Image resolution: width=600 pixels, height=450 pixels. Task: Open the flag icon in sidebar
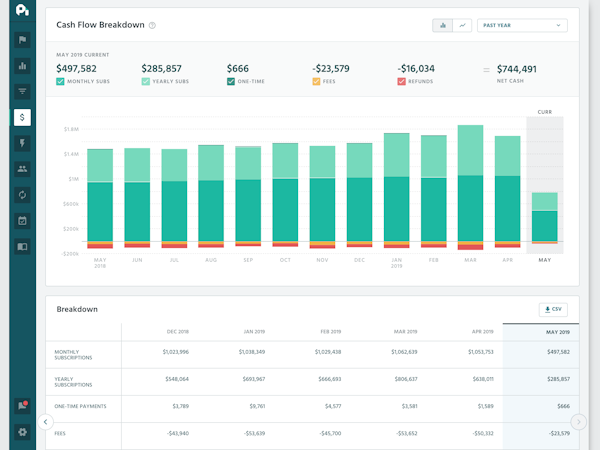(22, 40)
